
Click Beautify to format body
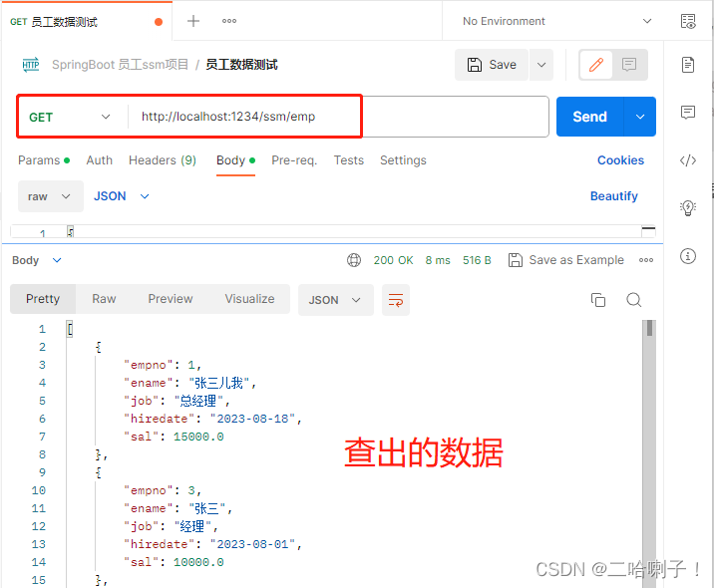[614, 196]
